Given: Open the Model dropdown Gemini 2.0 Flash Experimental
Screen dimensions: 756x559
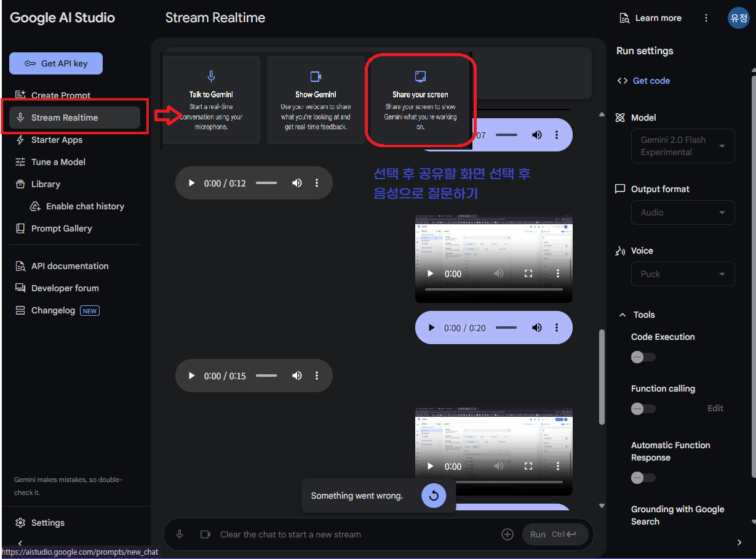Looking at the screenshot, I should [x=683, y=146].
